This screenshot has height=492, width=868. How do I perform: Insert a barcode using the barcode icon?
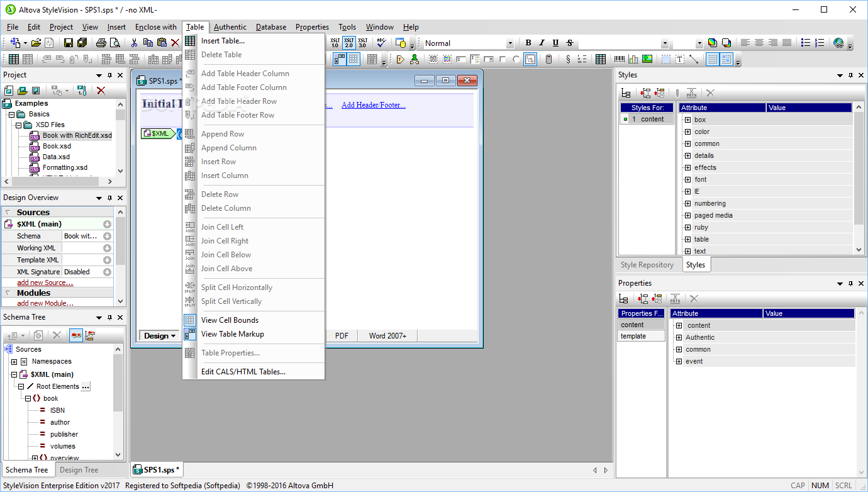pyautogui.click(x=620, y=59)
